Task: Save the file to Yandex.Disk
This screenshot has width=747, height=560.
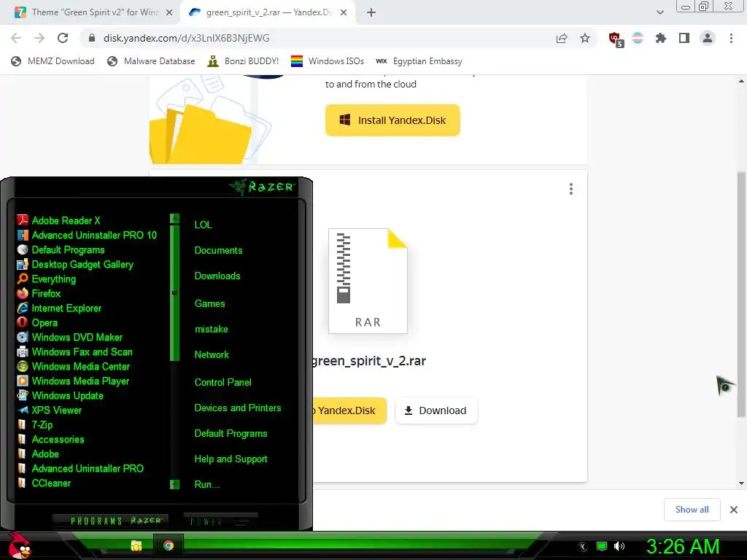Action: pos(349,411)
